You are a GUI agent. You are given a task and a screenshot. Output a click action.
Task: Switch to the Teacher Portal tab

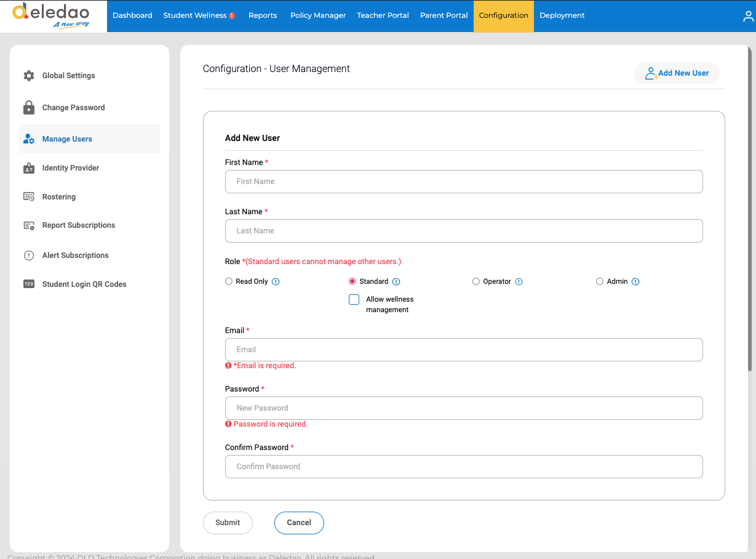click(383, 16)
